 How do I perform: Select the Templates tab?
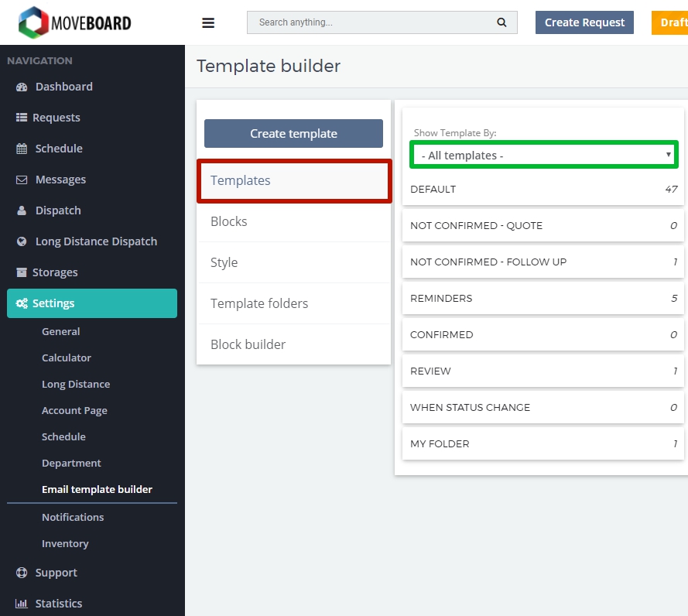click(x=294, y=181)
